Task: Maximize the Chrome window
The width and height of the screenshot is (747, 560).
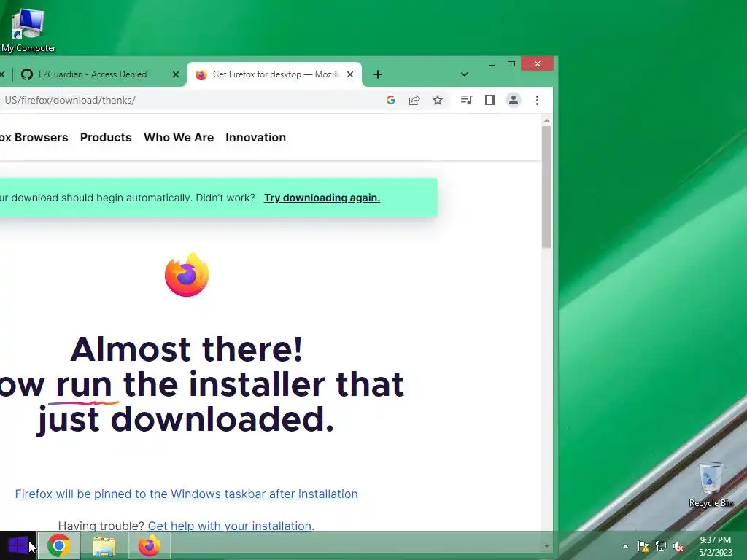Action: [511, 64]
